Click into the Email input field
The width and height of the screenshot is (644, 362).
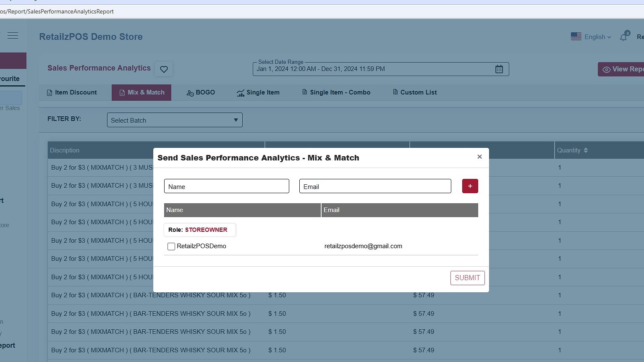click(x=375, y=186)
